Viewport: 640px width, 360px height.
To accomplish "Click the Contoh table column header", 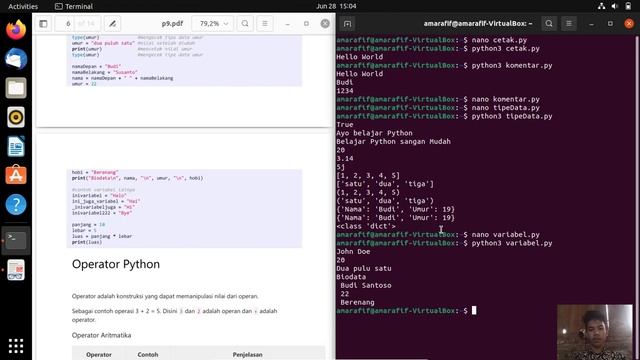I will point(148,355).
